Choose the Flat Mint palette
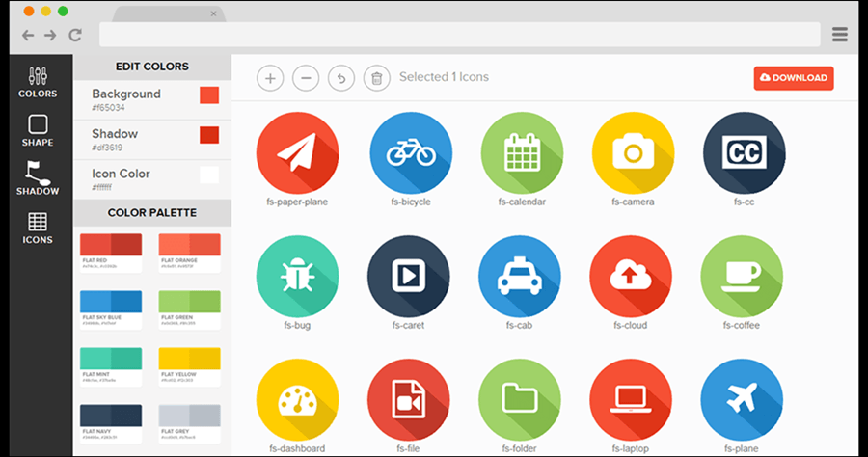The height and width of the screenshot is (457, 868). click(111, 366)
